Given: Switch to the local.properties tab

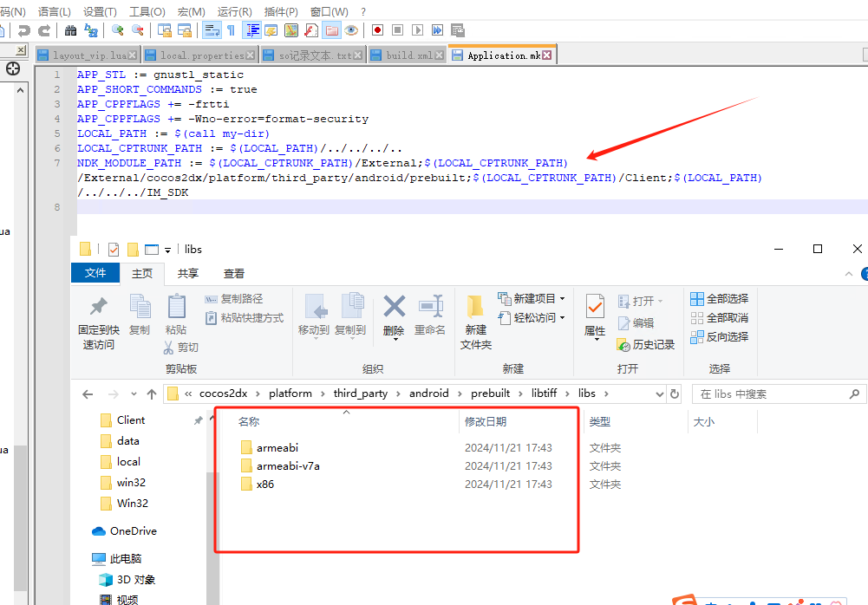Looking at the screenshot, I should (x=202, y=55).
